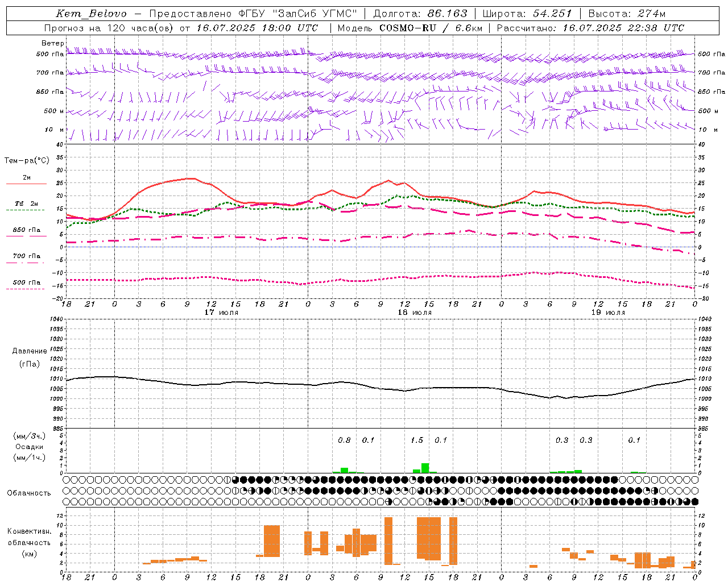Click the 1.5 precipitation amount value
The image size is (728, 582).
[x=417, y=440]
